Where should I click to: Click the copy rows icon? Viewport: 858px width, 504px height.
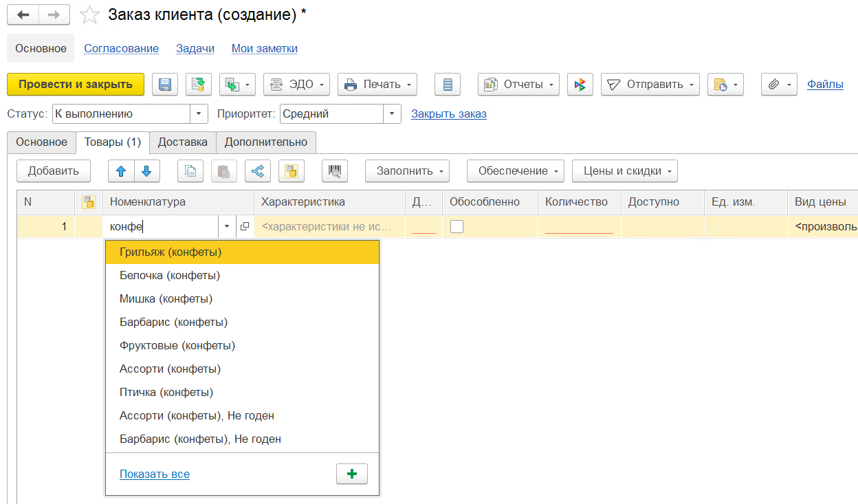click(x=190, y=171)
